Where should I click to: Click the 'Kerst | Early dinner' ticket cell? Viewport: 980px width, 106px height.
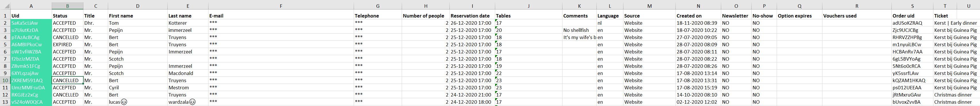[956, 23]
